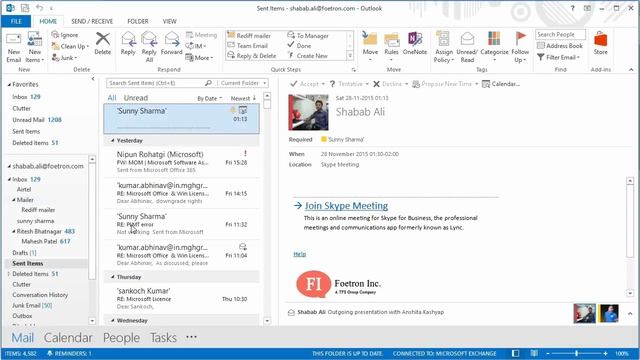Switch to the SEND / RECEIVE tab

92,21
